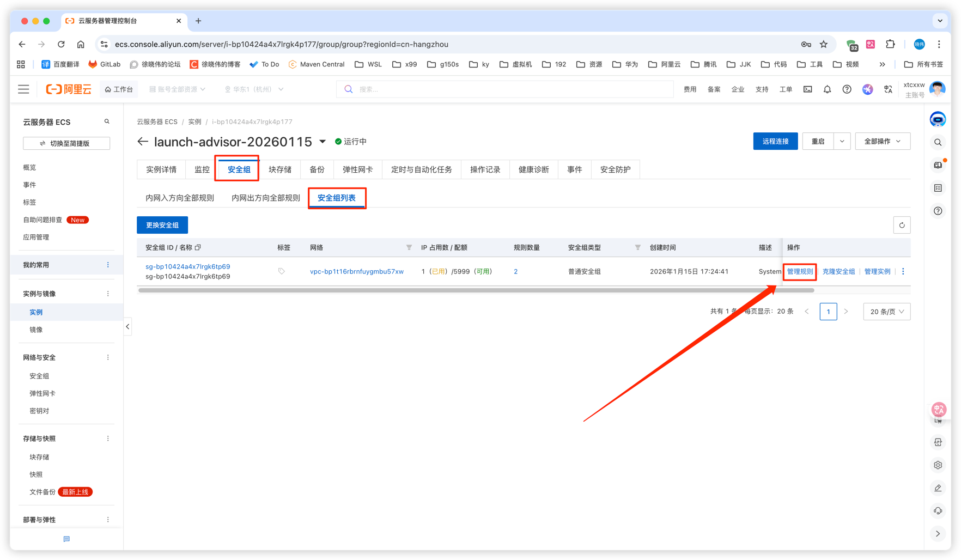Image resolution: width=961 pixels, height=560 pixels.
Task: Collapse the left sidebar with arrow handle
Action: pos(127,327)
